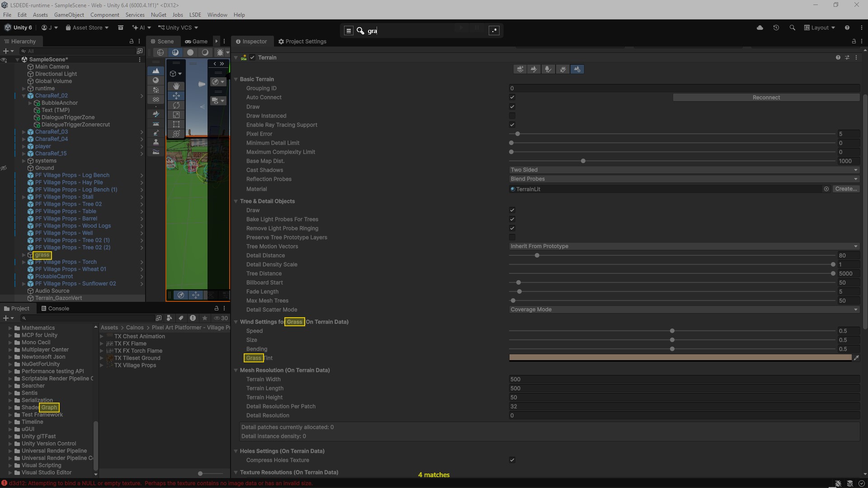Select the Scale tool in Scene
The width and height of the screenshot is (868, 488).
pos(176,114)
